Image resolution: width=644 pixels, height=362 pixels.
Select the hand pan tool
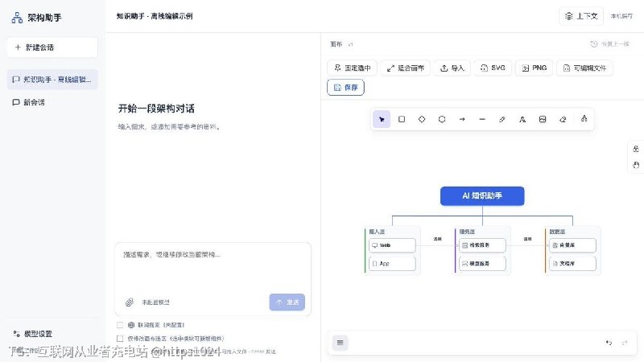(x=636, y=165)
